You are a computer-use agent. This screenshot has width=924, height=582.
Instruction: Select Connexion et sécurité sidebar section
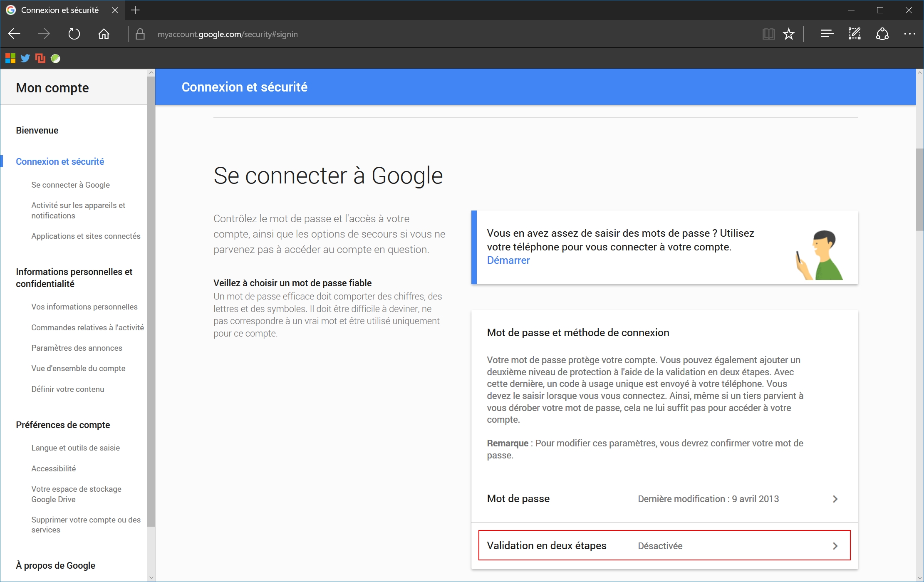60,161
